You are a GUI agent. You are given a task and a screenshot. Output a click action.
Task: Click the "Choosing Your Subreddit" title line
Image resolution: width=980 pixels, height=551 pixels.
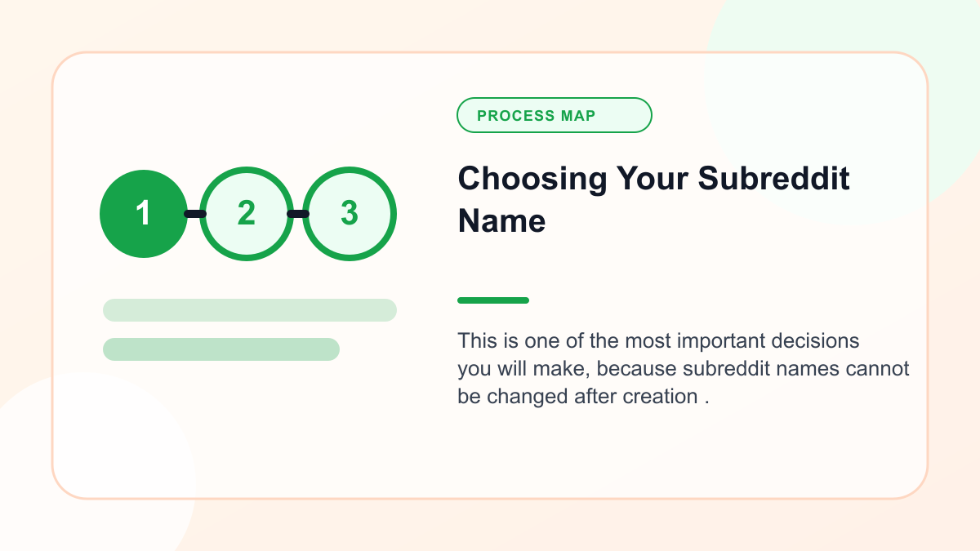point(654,178)
